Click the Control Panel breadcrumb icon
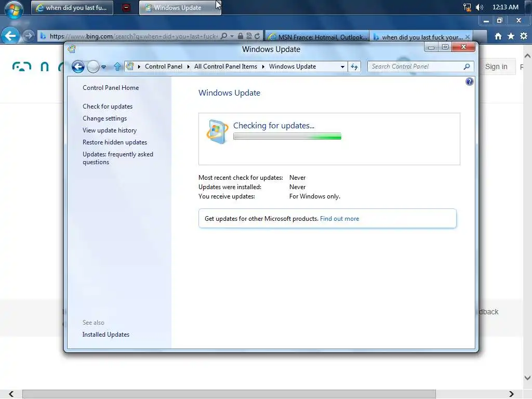Viewport: 532px width, 399px height. (x=129, y=66)
